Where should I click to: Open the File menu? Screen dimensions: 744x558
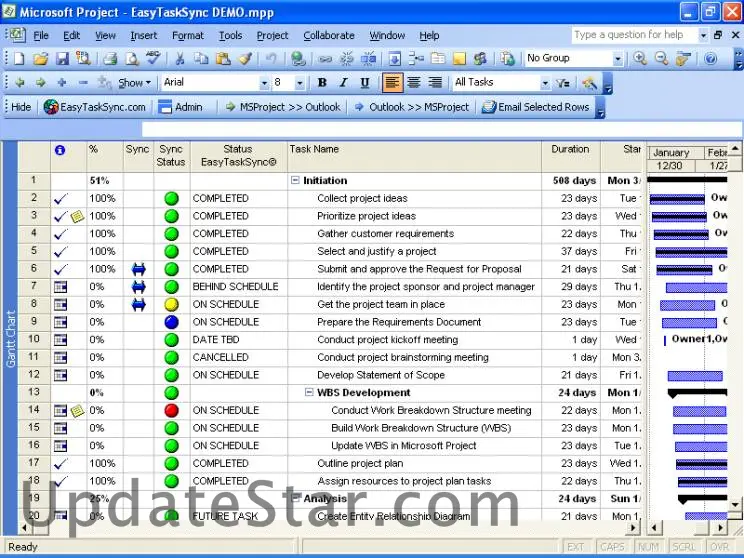[x=41, y=36]
